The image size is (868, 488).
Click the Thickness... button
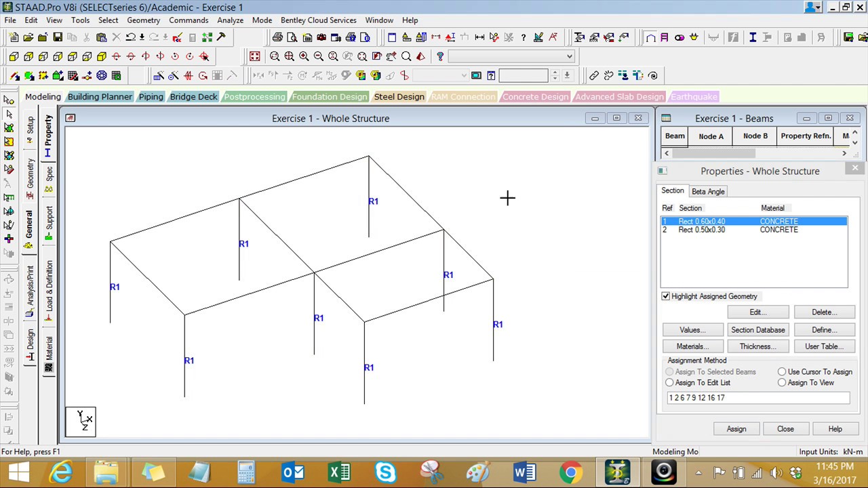point(757,346)
